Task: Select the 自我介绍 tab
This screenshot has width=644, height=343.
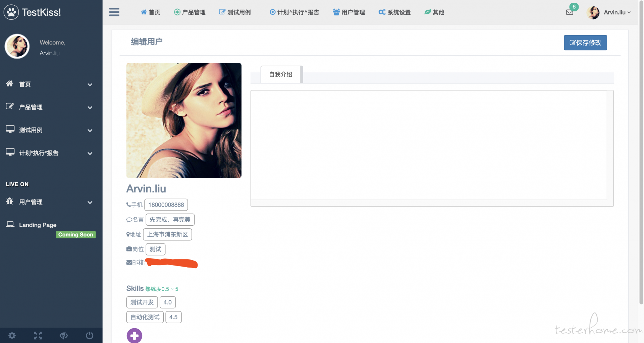Action: click(x=281, y=74)
